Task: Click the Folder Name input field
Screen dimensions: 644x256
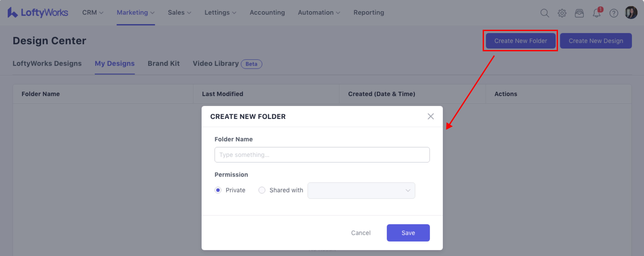Action: point(322,155)
